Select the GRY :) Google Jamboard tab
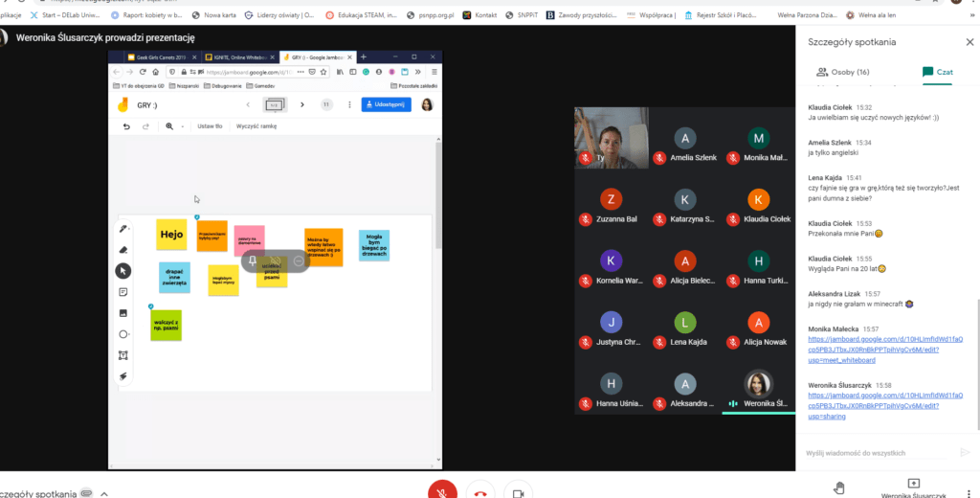Viewport: 980px width, 498px height. click(x=318, y=57)
